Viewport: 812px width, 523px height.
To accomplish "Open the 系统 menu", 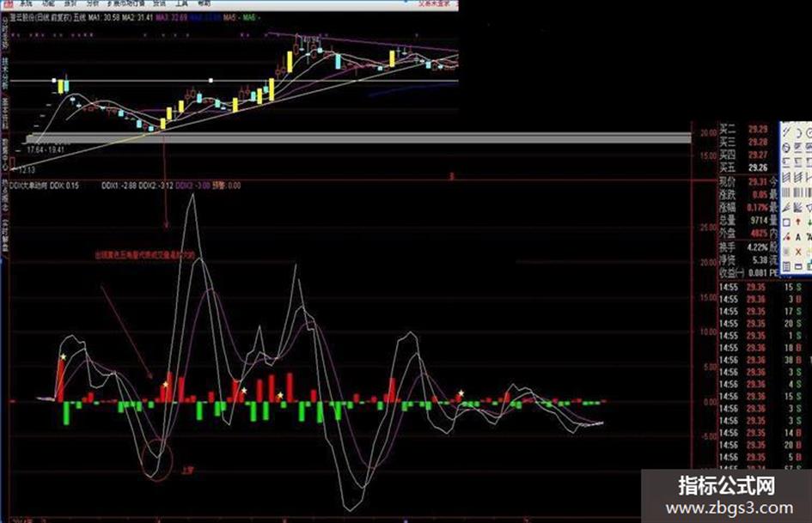I will coord(26,3).
